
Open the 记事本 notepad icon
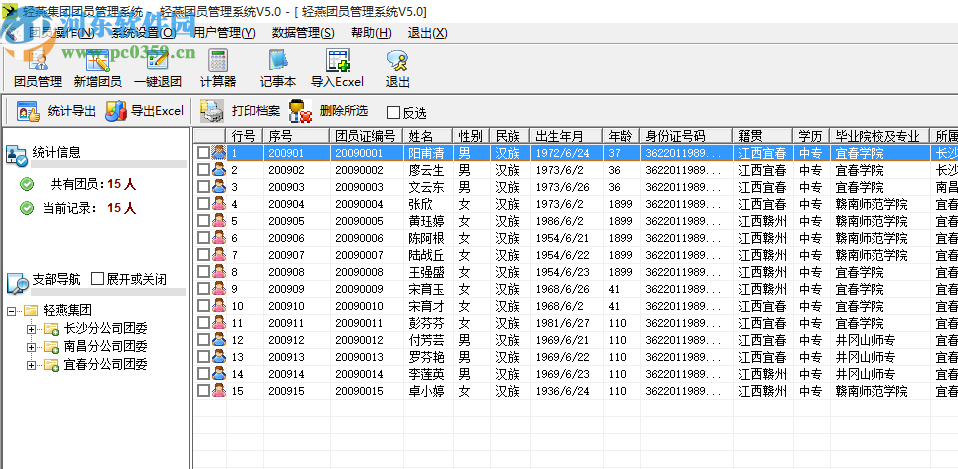[278, 60]
